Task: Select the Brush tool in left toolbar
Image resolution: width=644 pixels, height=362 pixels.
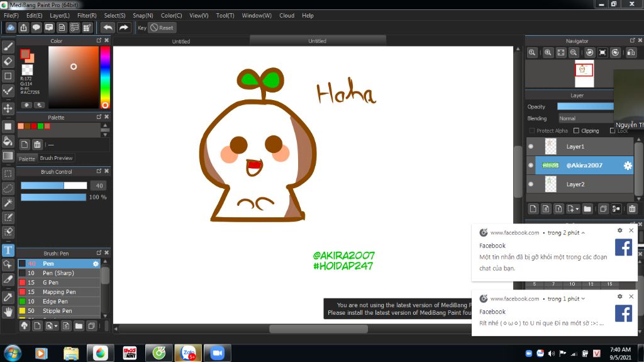Action: [8, 47]
